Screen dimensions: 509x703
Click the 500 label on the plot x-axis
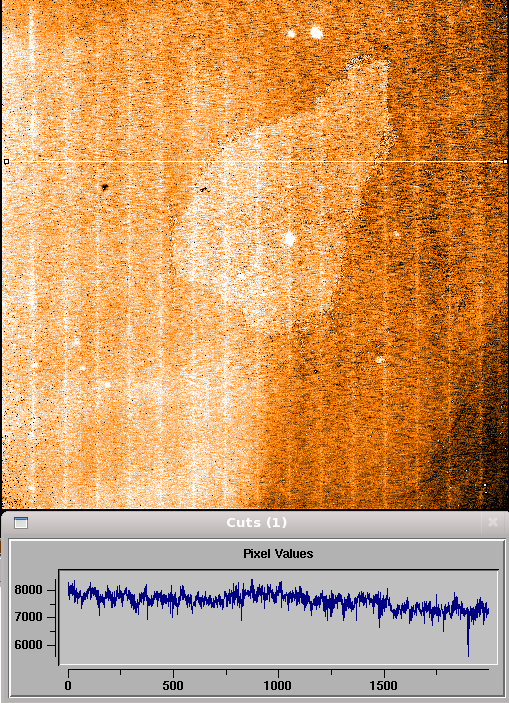point(173,686)
